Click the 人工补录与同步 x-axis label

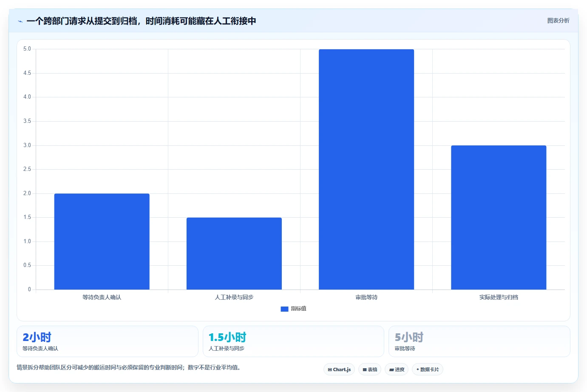[x=234, y=297]
